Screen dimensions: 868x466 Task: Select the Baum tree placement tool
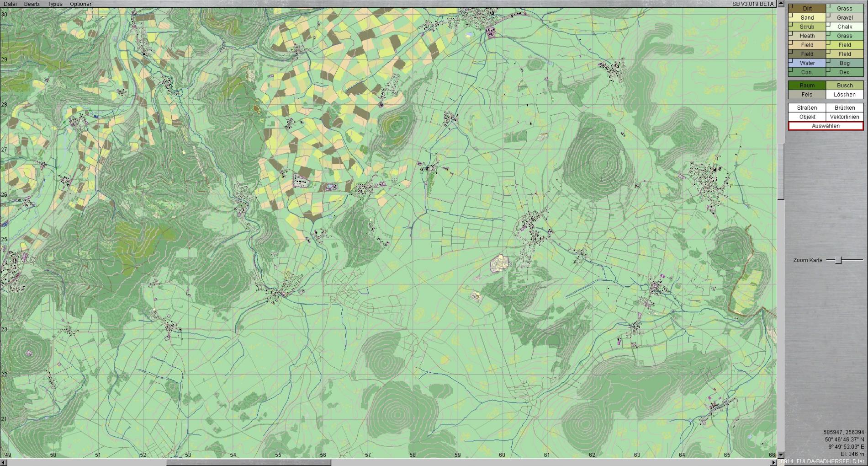807,86
